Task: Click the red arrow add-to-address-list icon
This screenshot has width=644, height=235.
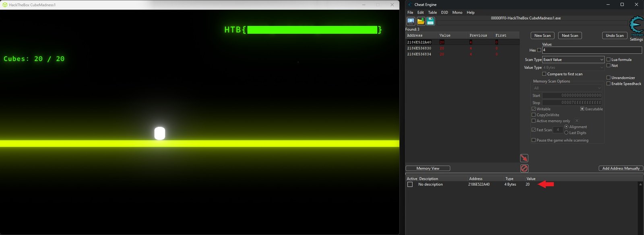Action: (524, 158)
